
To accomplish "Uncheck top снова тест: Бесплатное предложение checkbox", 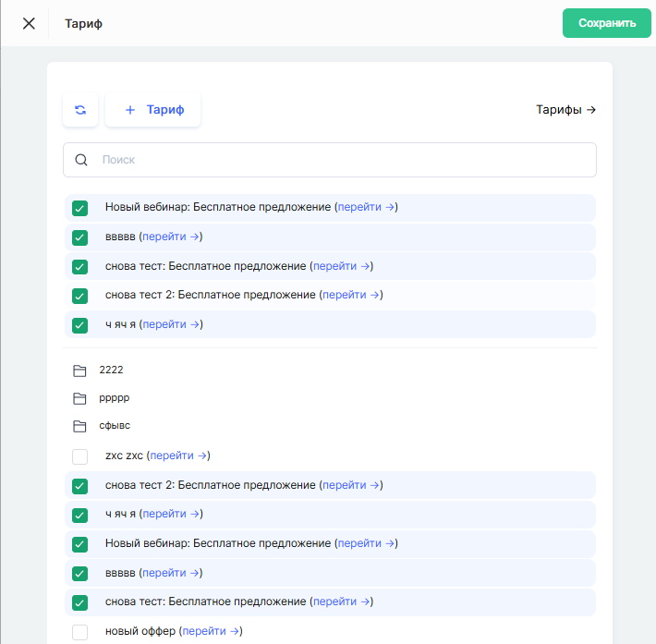I will click(x=79, y=266).
